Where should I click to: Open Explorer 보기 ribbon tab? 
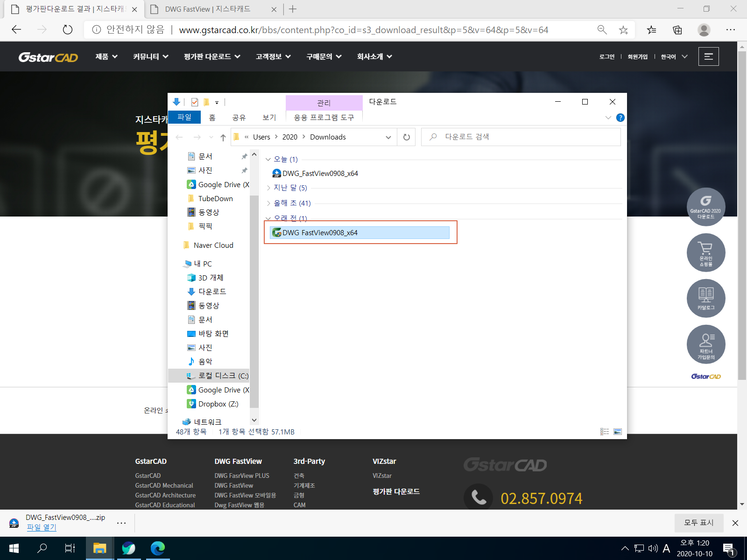pyautogui.click(x=269, y=118)
